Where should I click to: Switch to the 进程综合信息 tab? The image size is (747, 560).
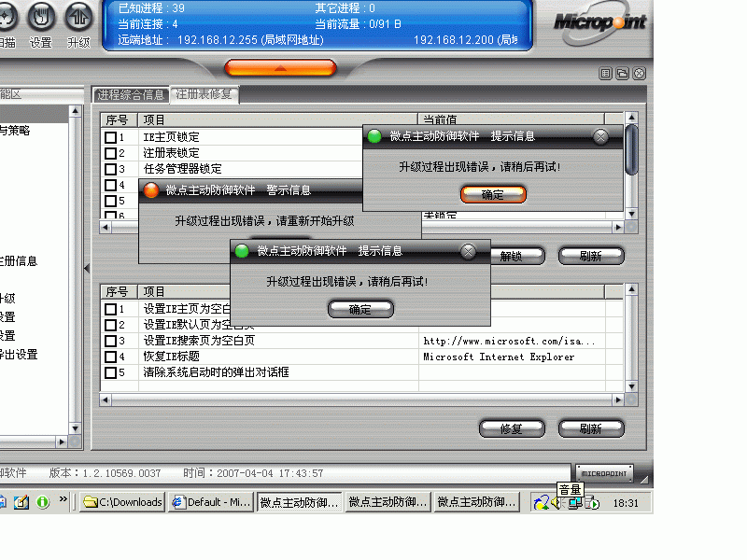click(x=131, y=95)
